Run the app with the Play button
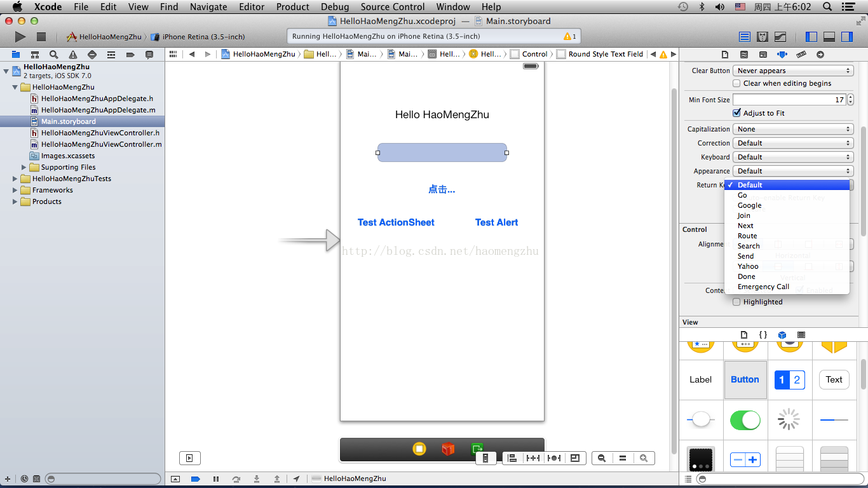Image resolution: width=868 pixels, height=488 pixels. tap(20, 37)
